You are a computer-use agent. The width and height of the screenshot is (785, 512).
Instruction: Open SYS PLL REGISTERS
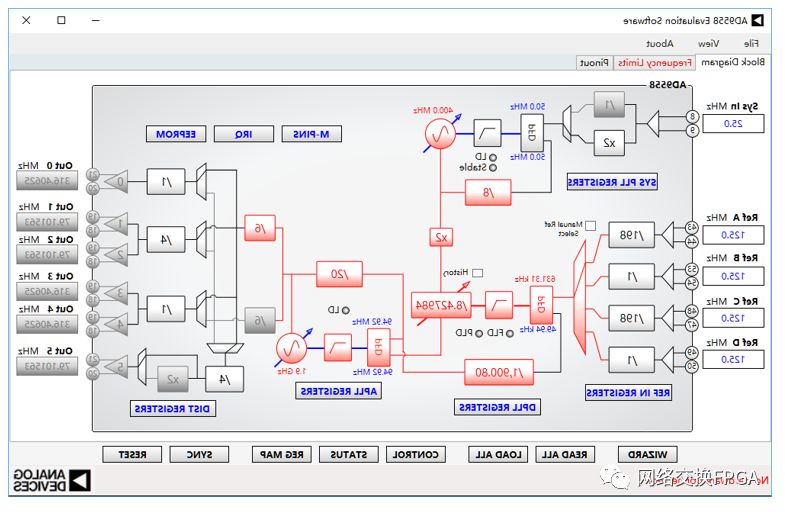click(612, 182)
